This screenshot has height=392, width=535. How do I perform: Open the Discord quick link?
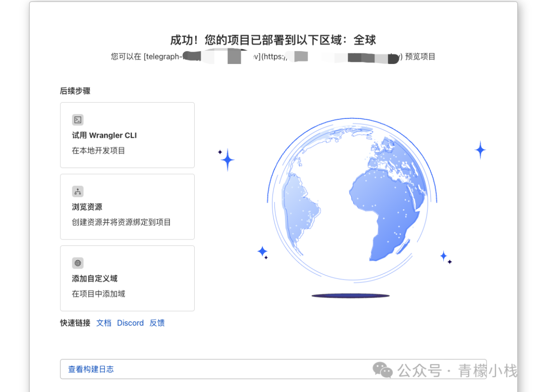click(130, 323)
